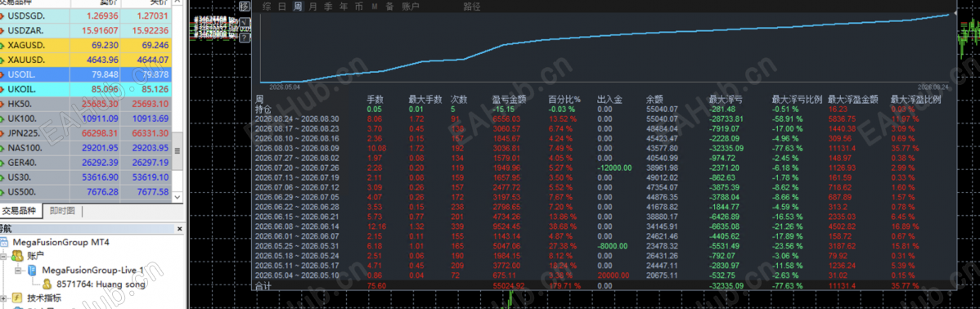Click row 2026.06.08 ~ 2026.06.14
The height and width of the screenshot is (309, 980).
click(x=604, y=226)
